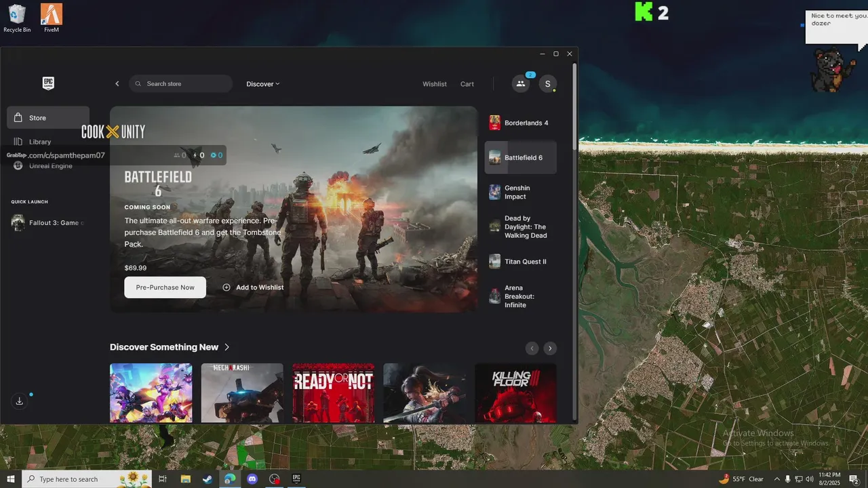Open Steam from the taskbar
Viewport: 868px width, 488px height.
[207, 479]
